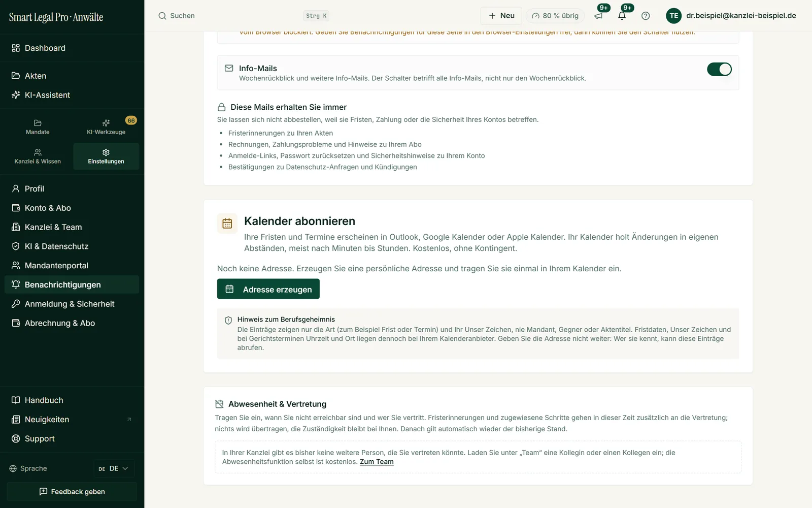812x508 pixels.
Task: Click the shield icon beside Hinweis zum Berufsgeheimnis
Action: click(228, 320)
